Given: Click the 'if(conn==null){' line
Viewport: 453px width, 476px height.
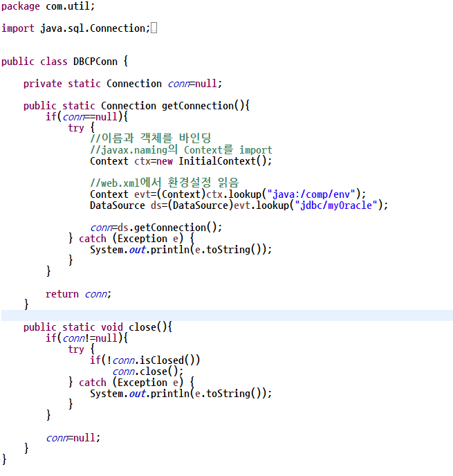Looking at the screenshot, I should (x=86, y=116).
